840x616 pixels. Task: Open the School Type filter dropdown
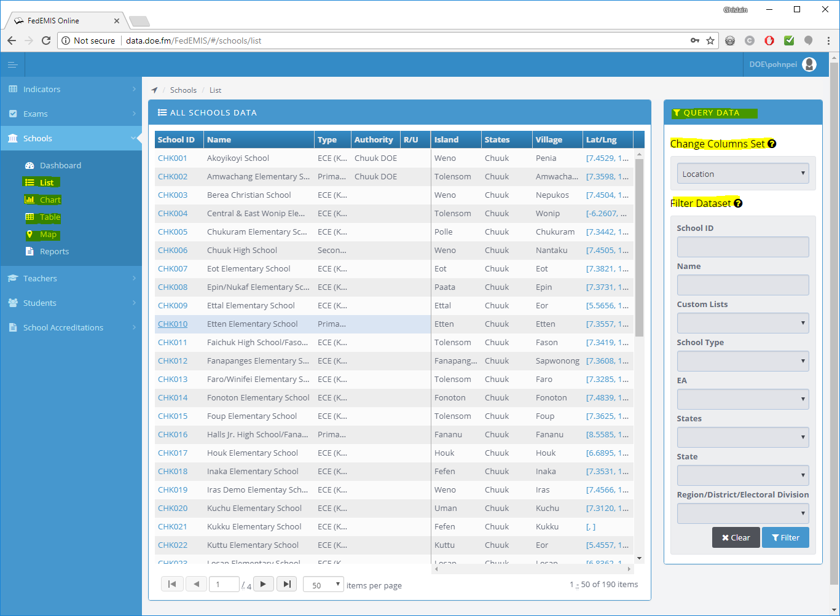(742, 361)
